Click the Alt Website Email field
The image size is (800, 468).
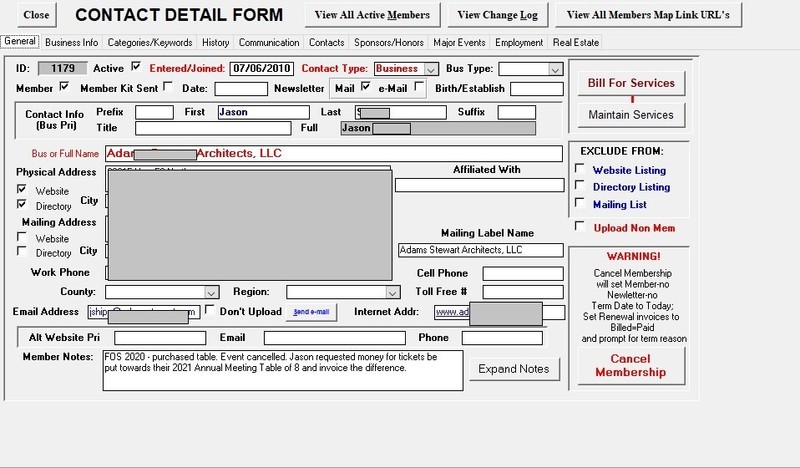click(335, 338)
